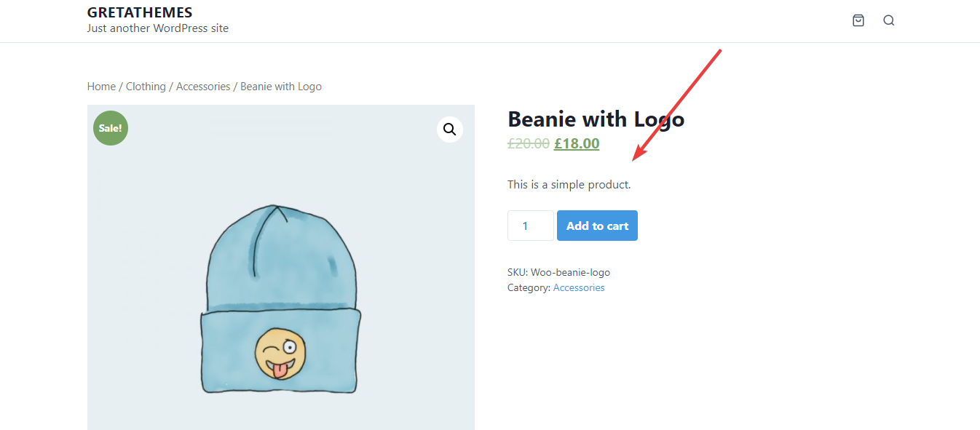Click the 'Just another WordPress site' tagline
980x430 pixels.
click(158, 28)
